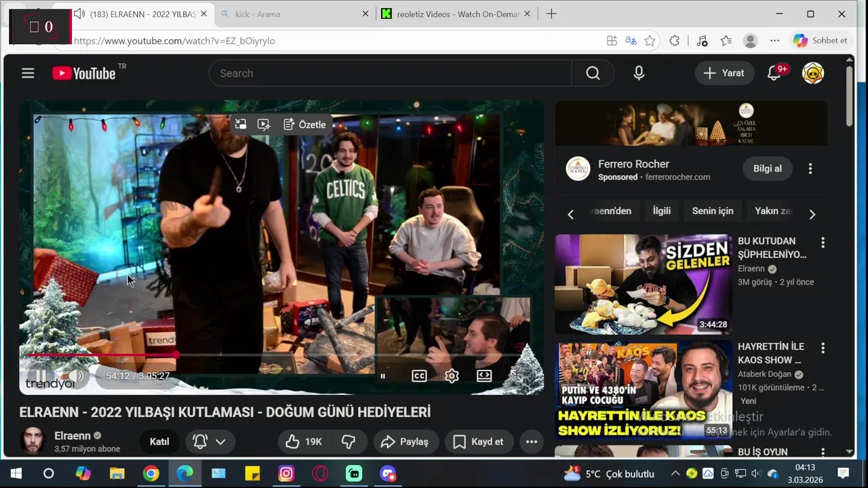
Task: Mute the tab via speaker icon
Action: pyautogui.click(x=79, y=14)
